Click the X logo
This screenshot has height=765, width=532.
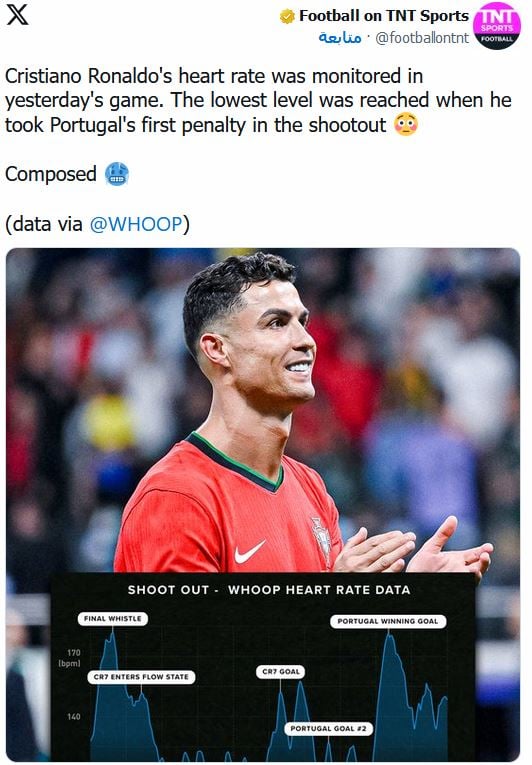pos(18,15)
